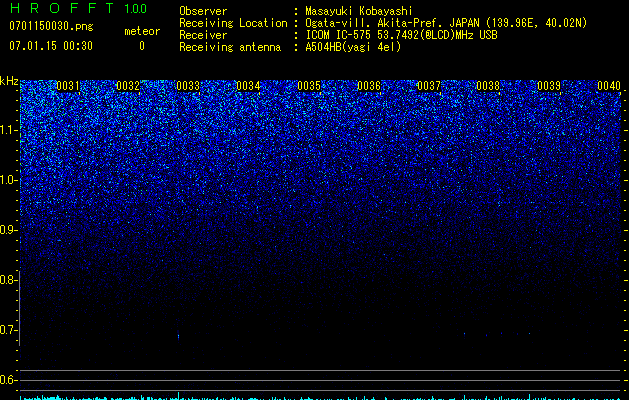Click the 0040 time marker
This screenshot has height=400, width=629.
[609, 86]
